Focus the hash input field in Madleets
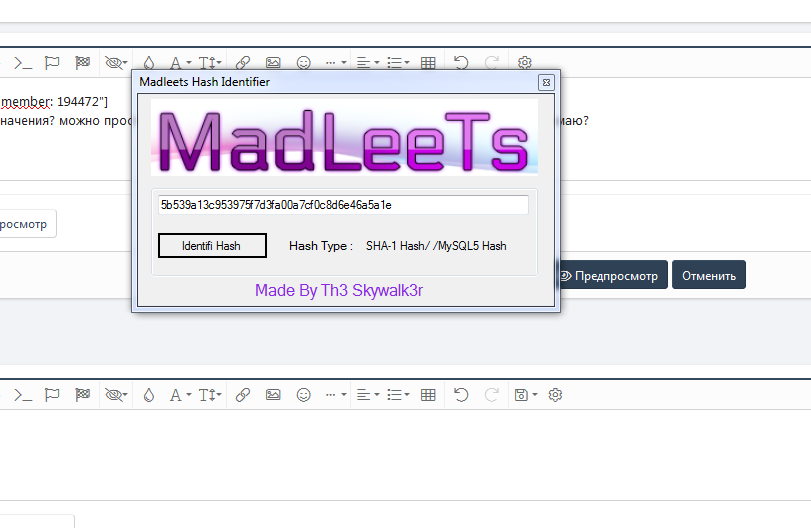The height and width of the screenshot is (528, 811). pyautogui.click(x=343, y=205)
